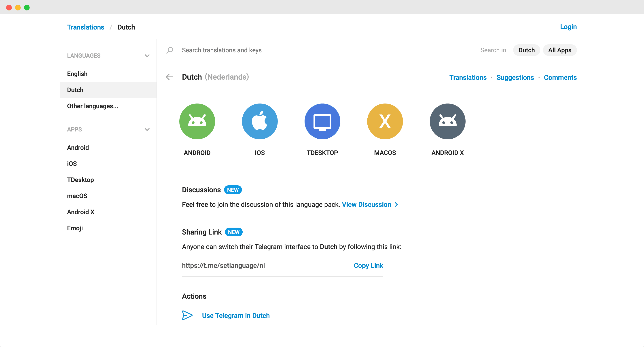Click the NEW badge beside Sharing Link
Screen dimensions: 644x347
click(x=233, y=232)
